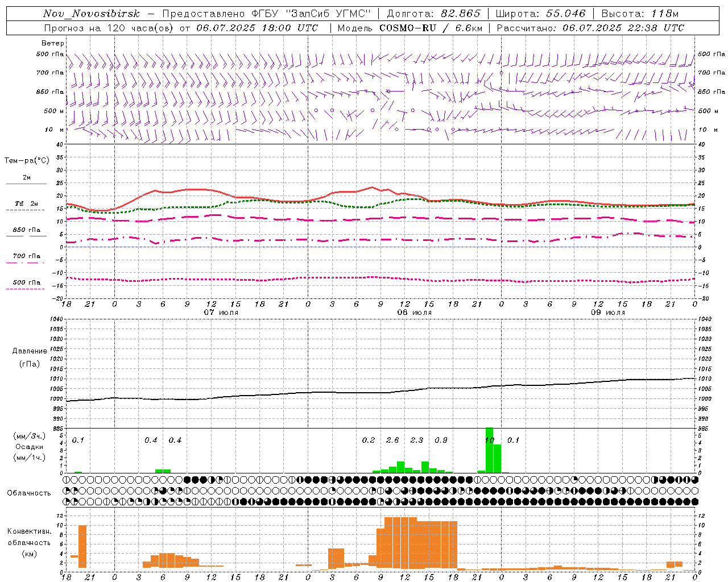This screenshot has height=582, width=728.
Task: Click the '(мм/3ч.)' precipitation unit label
Action: click(30, 436)
